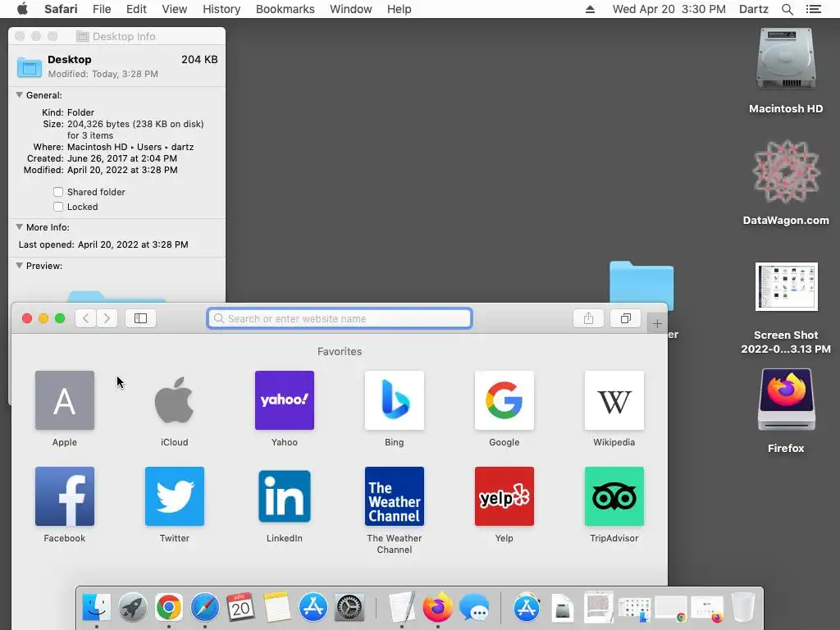Open Finder from the Dock
The height and width of the screenshot is (630, 840).
coord(97,608)
